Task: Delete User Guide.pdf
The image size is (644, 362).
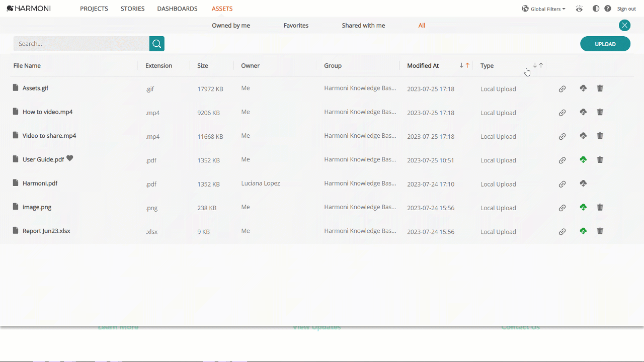Action: point(600,160)
